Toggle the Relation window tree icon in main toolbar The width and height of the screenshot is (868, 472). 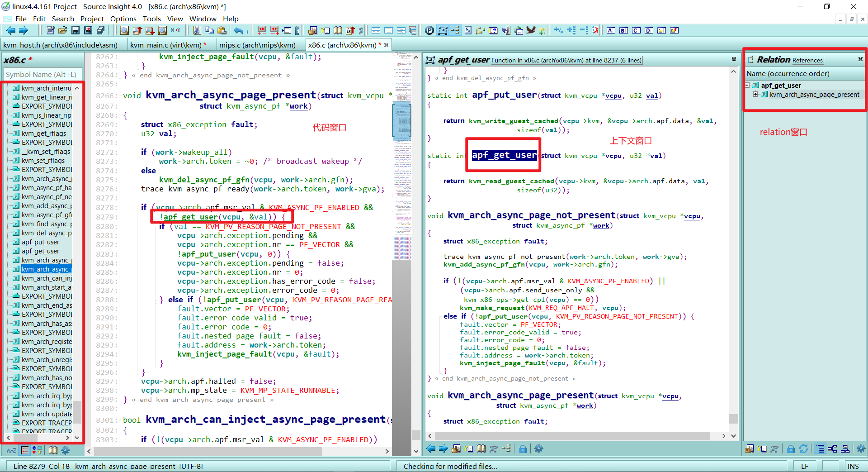point(455,30)
